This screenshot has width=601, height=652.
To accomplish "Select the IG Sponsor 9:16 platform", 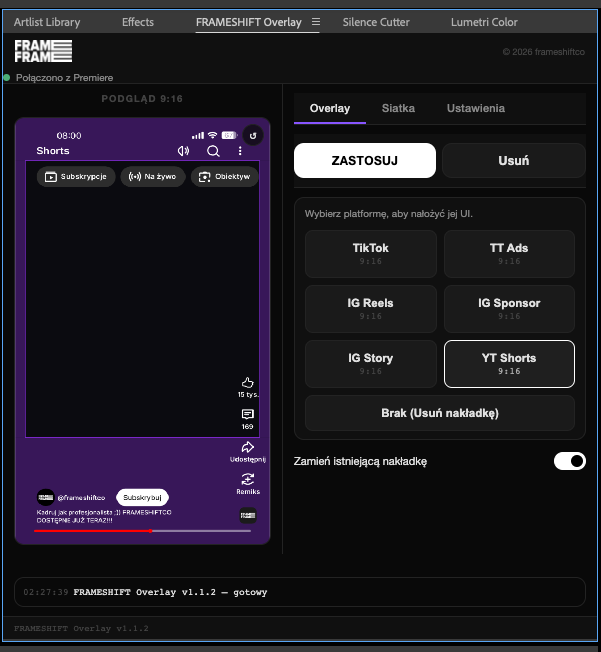I will 509,309.
